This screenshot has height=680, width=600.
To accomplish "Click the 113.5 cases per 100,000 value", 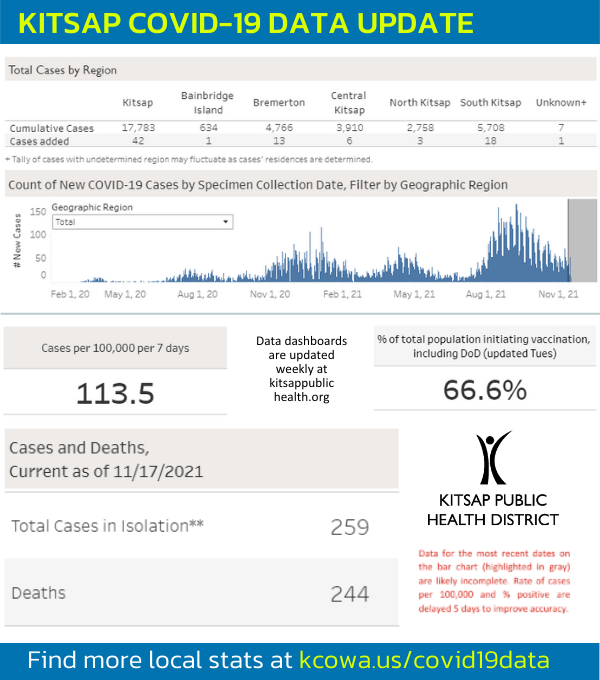I will click(115, 394).
